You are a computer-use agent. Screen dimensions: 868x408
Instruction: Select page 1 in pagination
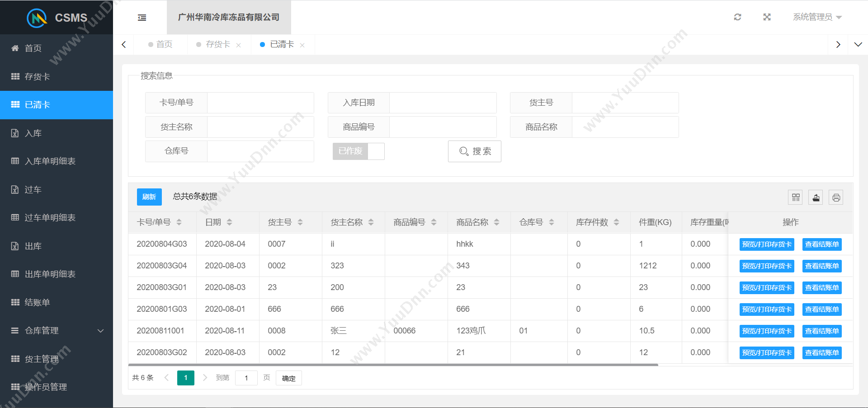click(x=186, y=378)
